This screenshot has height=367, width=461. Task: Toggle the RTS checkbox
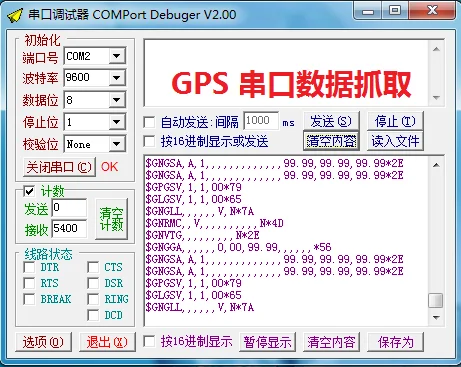pyautogui.click(x=29, y=283)
